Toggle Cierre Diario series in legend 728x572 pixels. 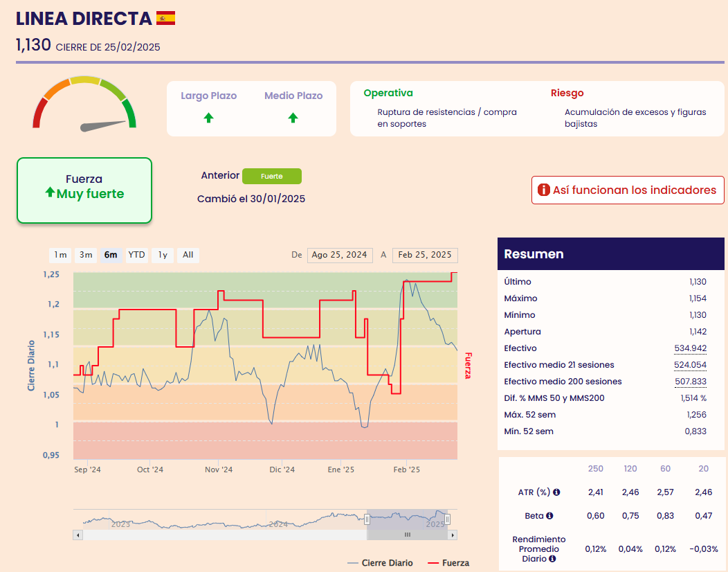tap(380, 563)
